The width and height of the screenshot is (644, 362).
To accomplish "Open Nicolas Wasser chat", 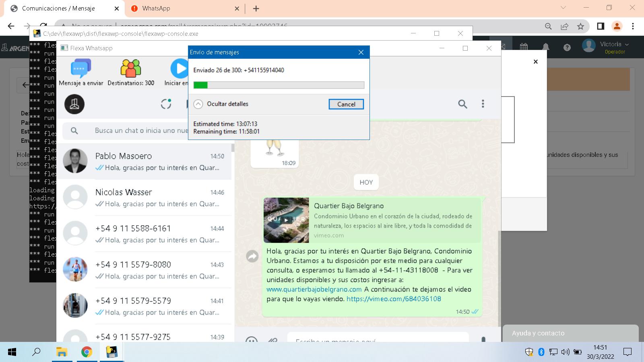I will [x=145, y=197].
